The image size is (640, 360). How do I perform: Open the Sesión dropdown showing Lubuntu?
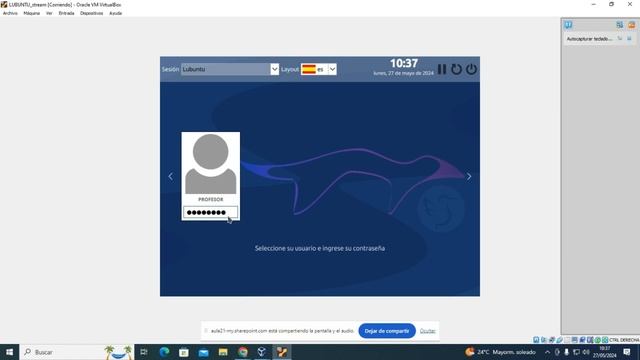tap(230, 69)
